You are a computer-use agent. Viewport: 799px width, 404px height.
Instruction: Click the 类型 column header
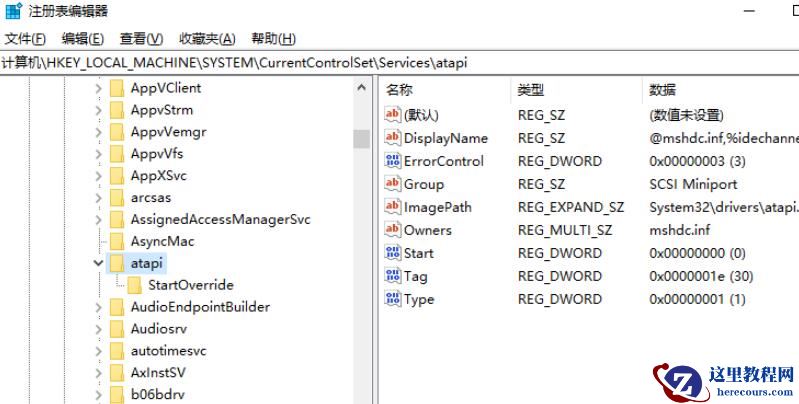530,90
